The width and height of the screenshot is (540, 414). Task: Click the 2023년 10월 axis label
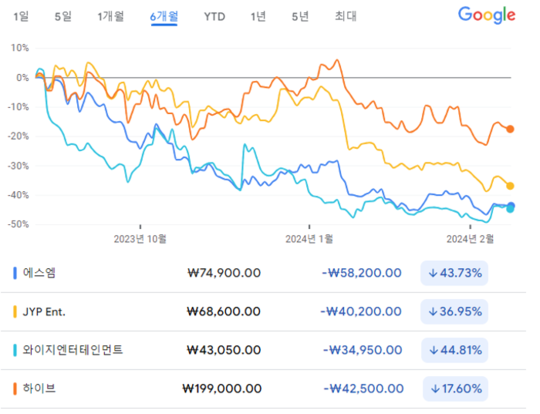coord(140,239)
